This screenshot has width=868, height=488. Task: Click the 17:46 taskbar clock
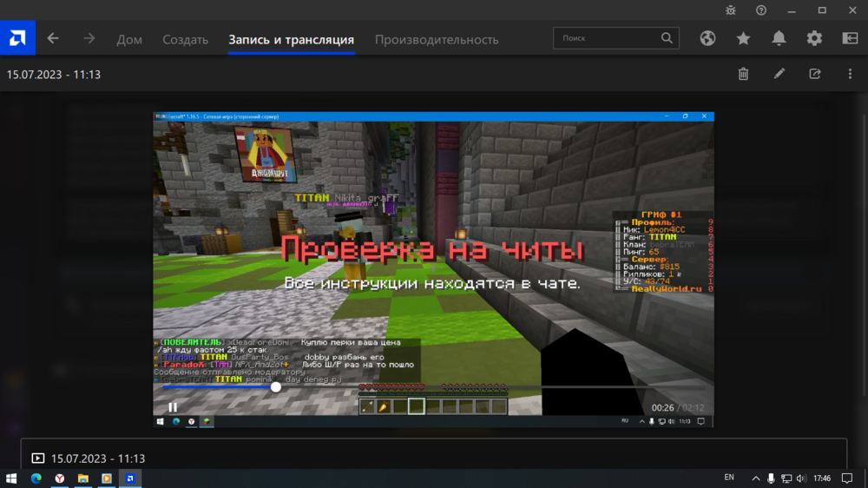point(822,478)
